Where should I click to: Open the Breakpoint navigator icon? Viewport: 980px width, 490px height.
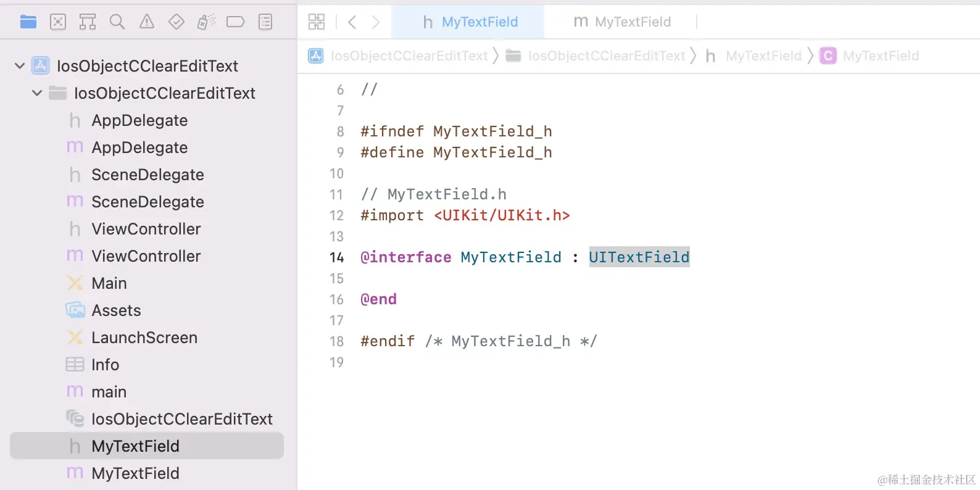click(x=235, y=22)
